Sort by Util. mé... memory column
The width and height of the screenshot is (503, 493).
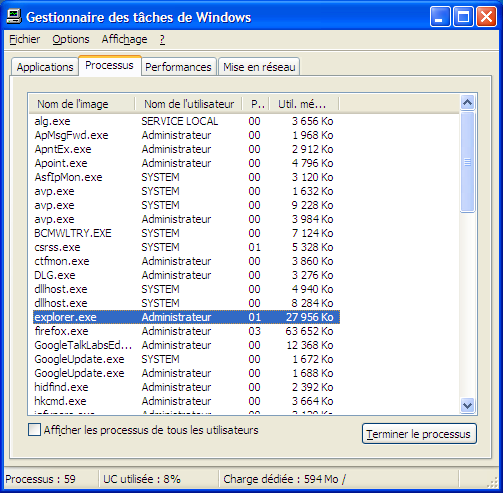click(x=304, y=104)
